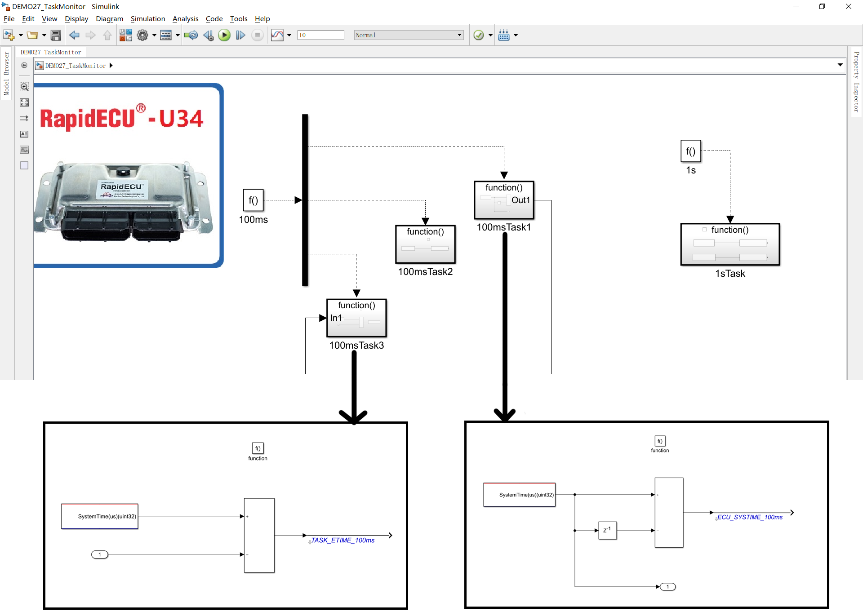Open the Diagram menu
The height and width of the screenshot is (616, 863).
[109, 18]
